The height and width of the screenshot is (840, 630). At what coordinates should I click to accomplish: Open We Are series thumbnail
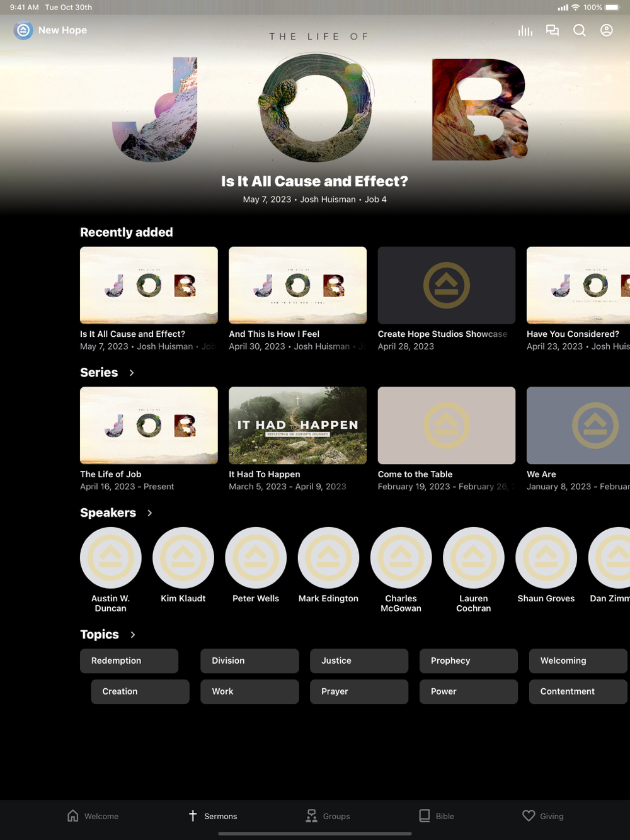(578, 426)
